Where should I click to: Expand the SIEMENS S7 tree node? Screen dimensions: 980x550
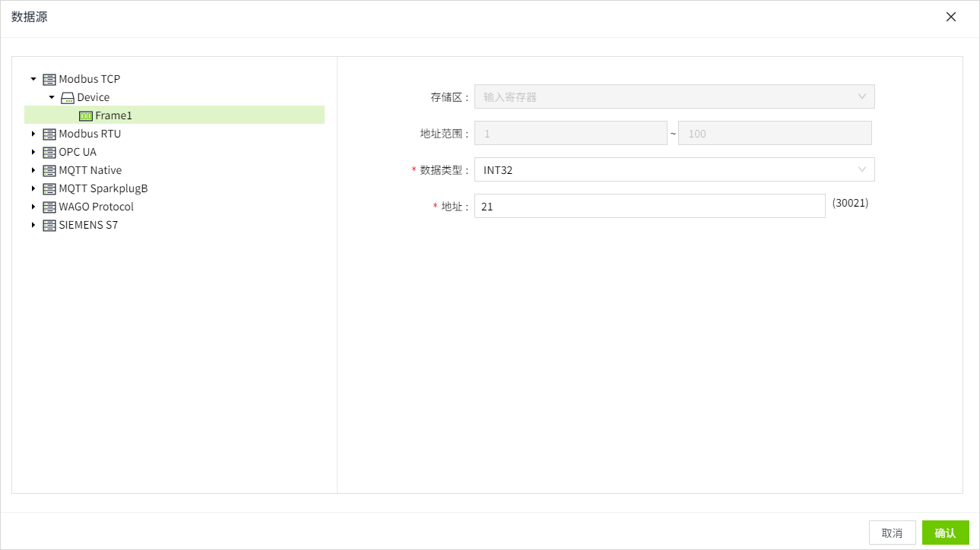point(33,225)
